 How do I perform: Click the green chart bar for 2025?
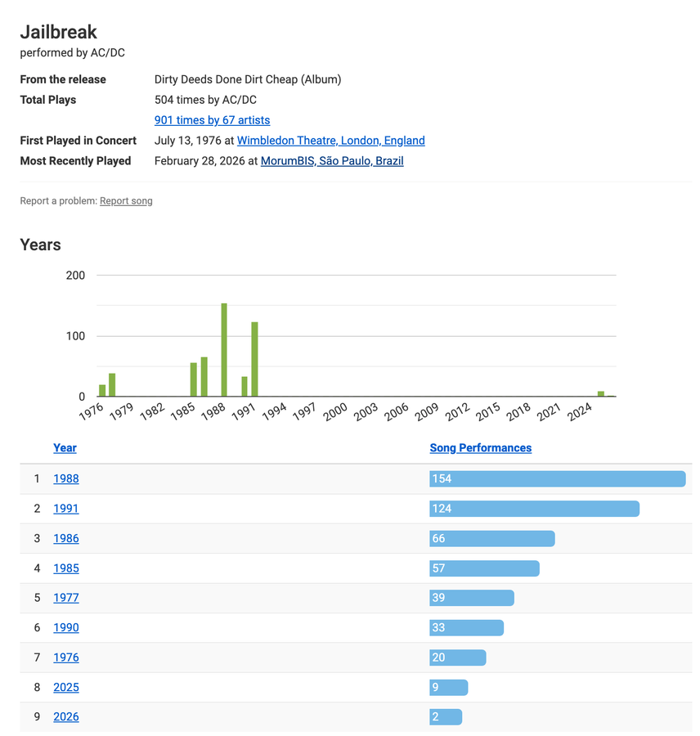(x=601, y=394)
